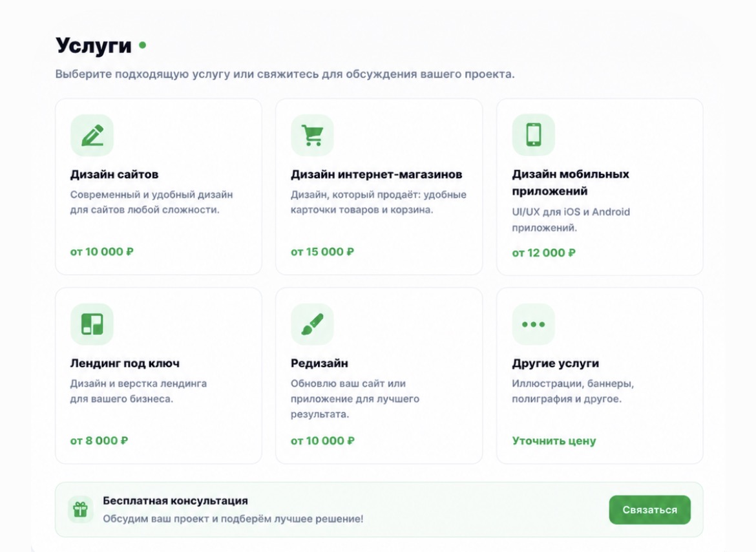Click subtitle Выберите подходящую услугу
Viewport: 756px width, 552px height.
(x=284, y=74)
